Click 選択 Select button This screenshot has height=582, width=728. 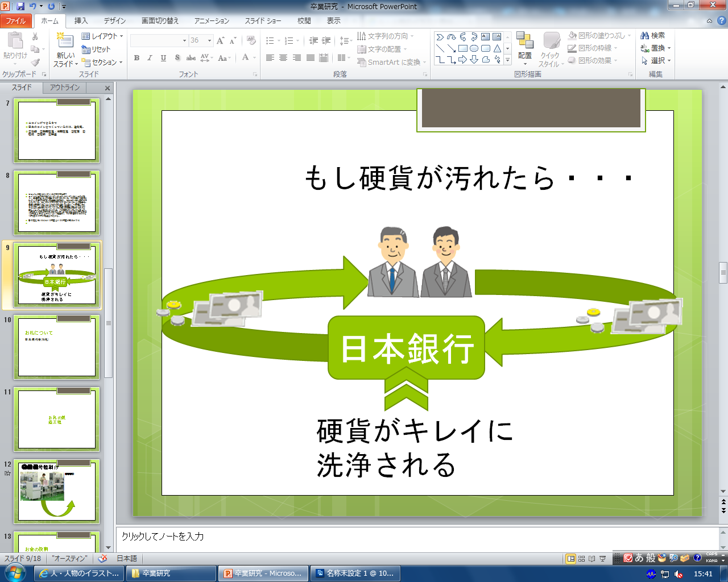[x=656, y=60]
